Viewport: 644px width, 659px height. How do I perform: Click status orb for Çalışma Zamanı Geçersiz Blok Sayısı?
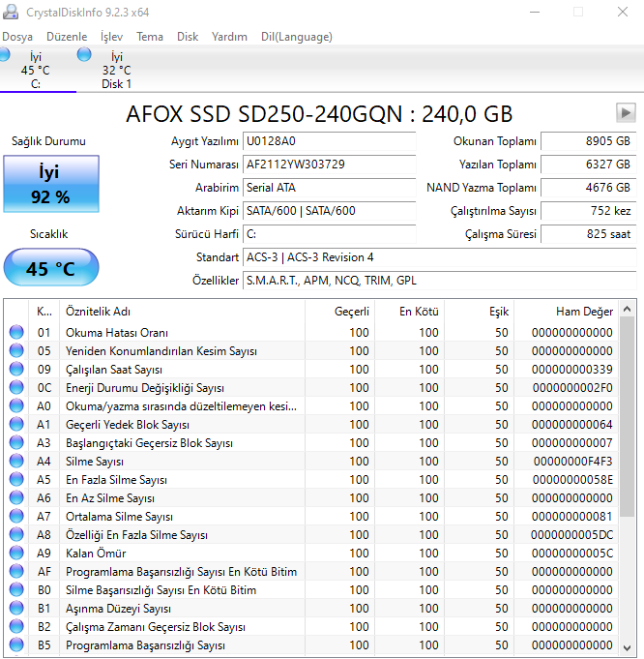pyautogui.click(x=16, y=627)
